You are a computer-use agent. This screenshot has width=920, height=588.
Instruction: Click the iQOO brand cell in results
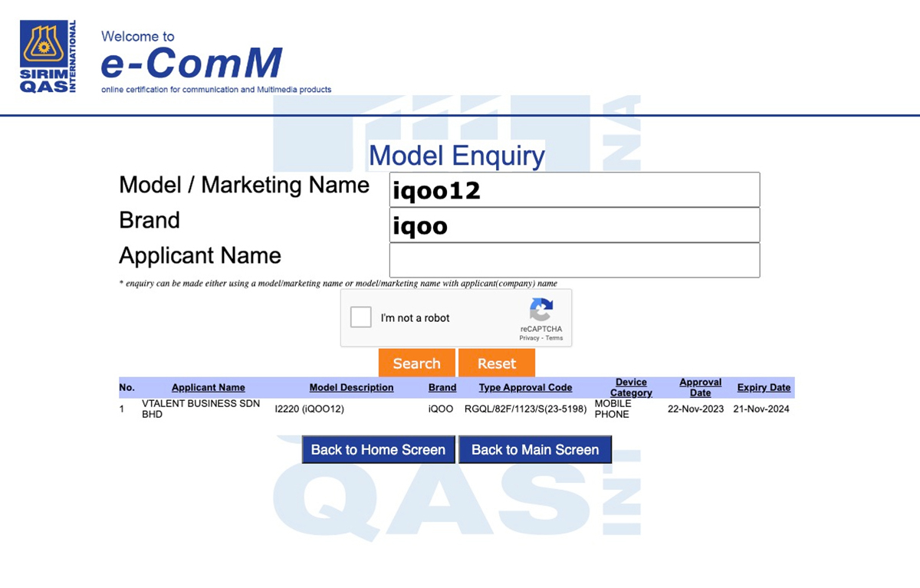coord(441,409)
